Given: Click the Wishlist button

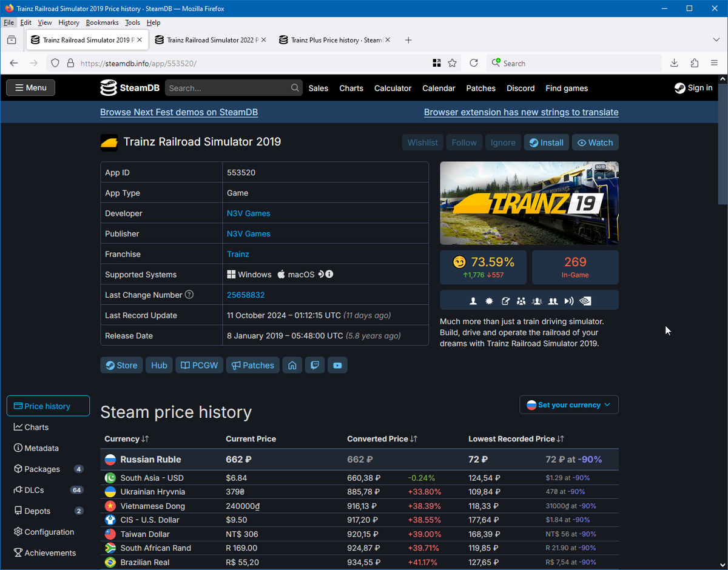Looking at the screenshot, I should 422,142.
